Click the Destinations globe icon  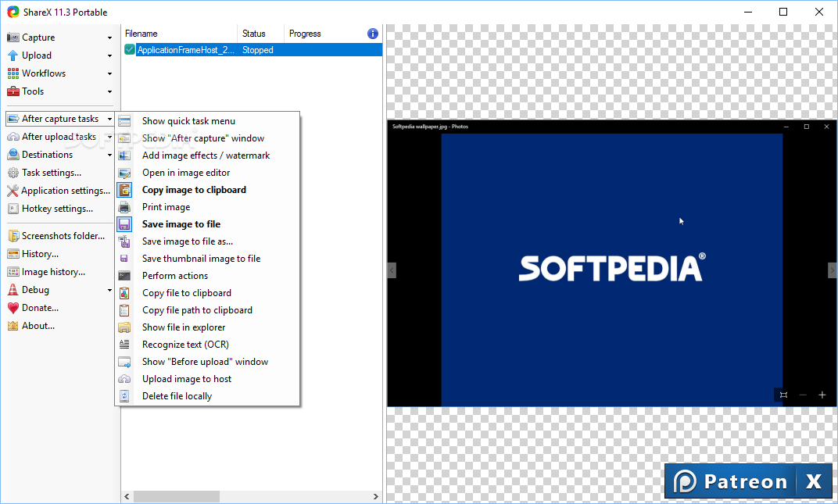(x=13, y=155)
